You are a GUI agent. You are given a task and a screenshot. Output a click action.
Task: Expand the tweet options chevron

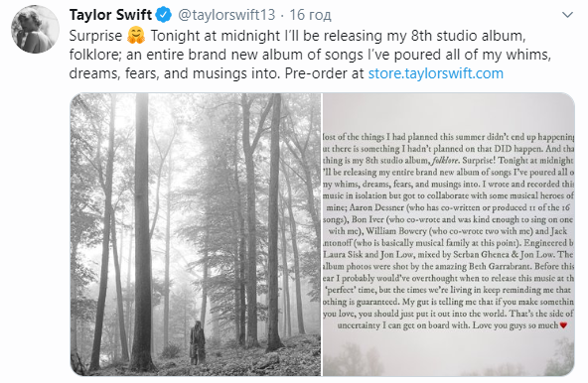click(x=568, y=15)
